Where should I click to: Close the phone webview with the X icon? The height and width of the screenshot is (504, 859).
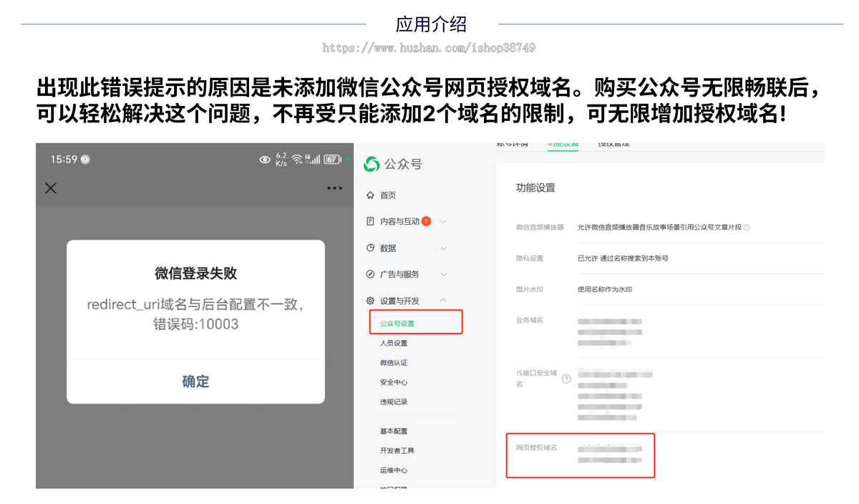point(51,188)
